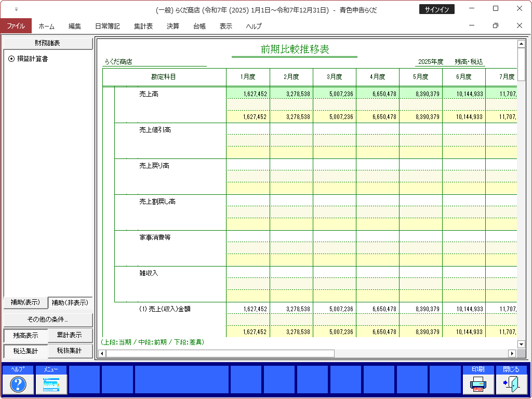Click the サインイン button
Image resolution: width=532 pixels, height=399 pixels.
[436, 9]
